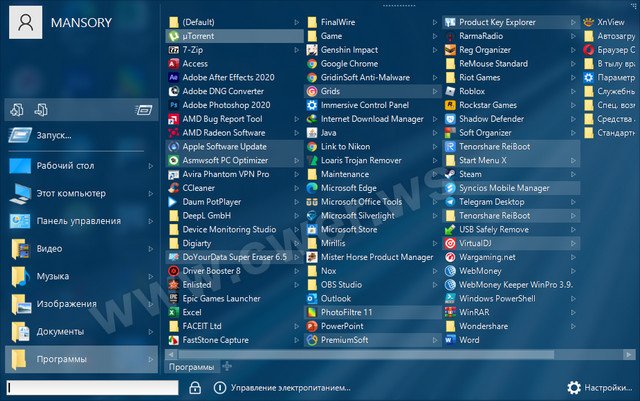Image resolution: width=640 pixels, height=401 pixels.
Task: Open Telegram Desktop
Action: (490, 201)
